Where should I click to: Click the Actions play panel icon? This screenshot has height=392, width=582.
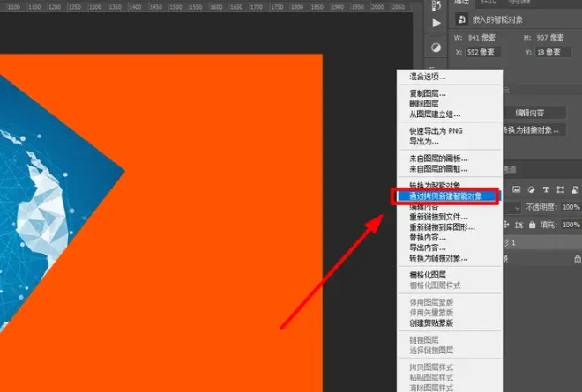(436, 23)
